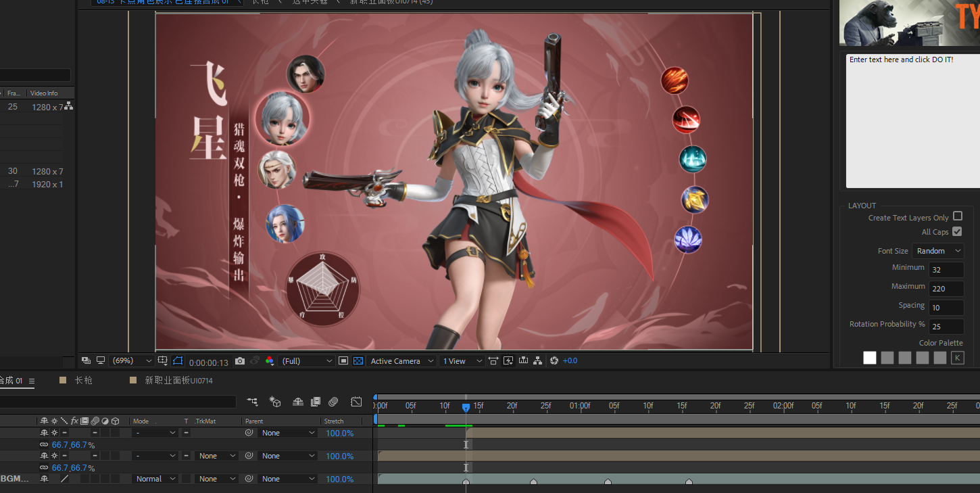Toggle Pixel Aspect Ratio Correction icon
This screenshot has width=980, height=493.
coord(493,361)
